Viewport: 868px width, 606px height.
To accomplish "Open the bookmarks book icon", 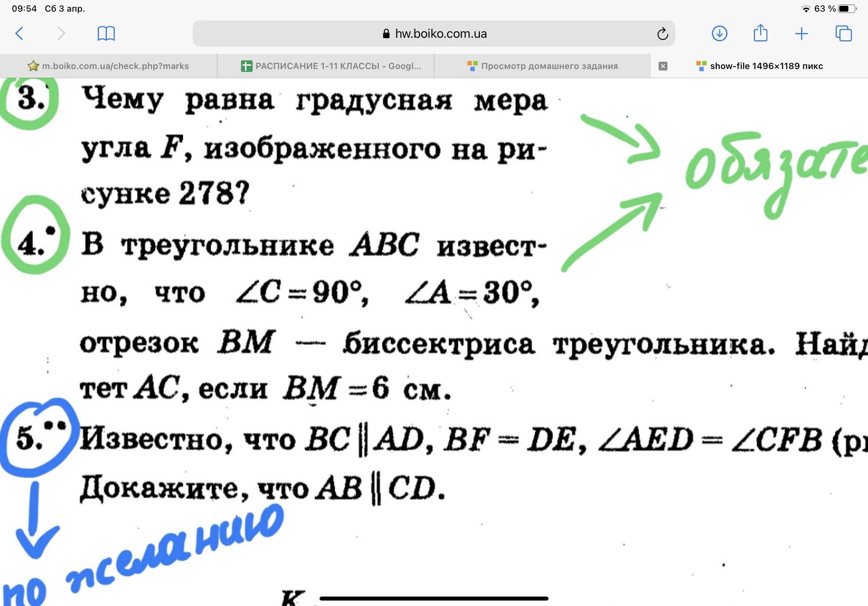I will pyautogui.click(x=106, y=34).
